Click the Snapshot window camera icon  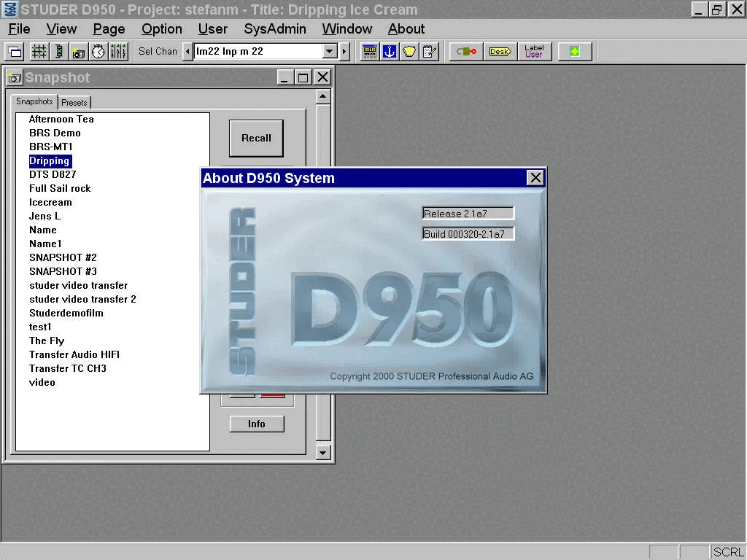15,77
